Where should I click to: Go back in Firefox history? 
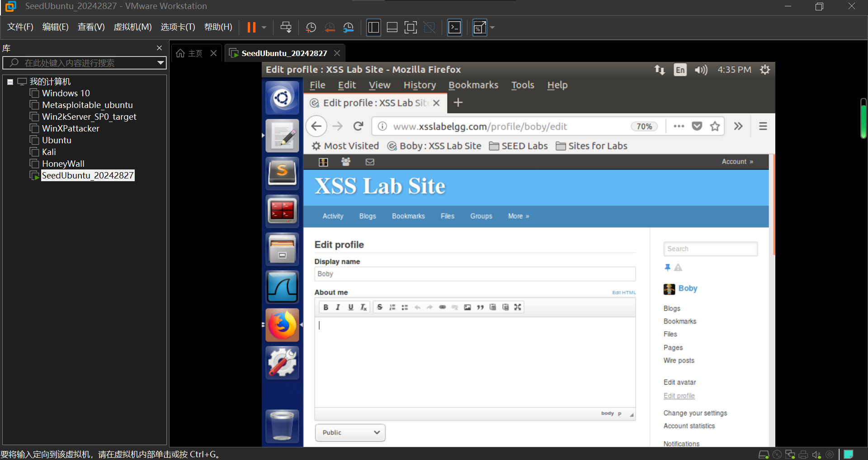[x=316, y=126]
